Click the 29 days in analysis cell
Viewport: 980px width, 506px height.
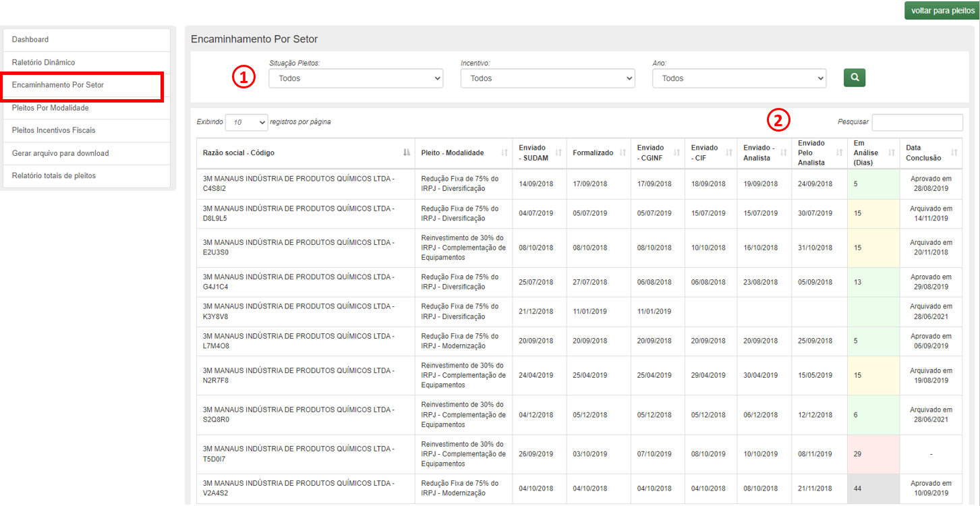873,455
